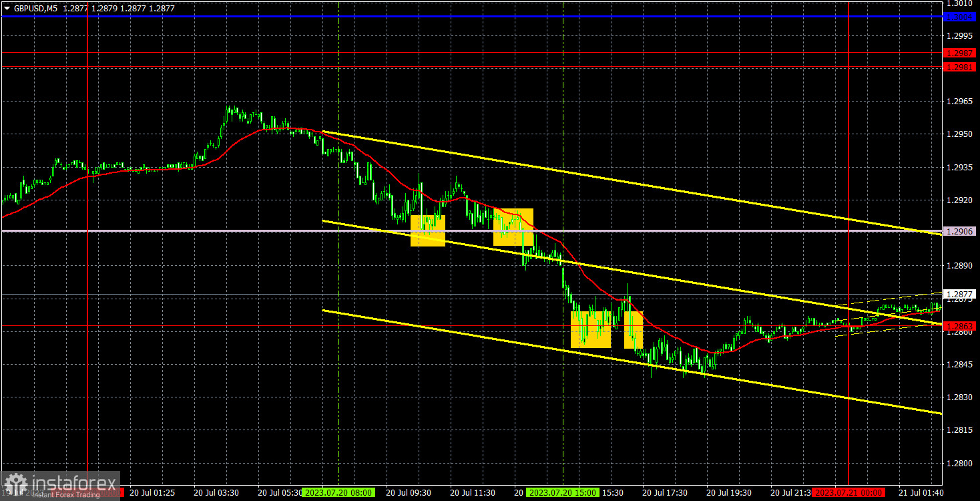Select the horizontal level line at 1.2906
Viewport: 980px width, 501px height.
[471, 231]
